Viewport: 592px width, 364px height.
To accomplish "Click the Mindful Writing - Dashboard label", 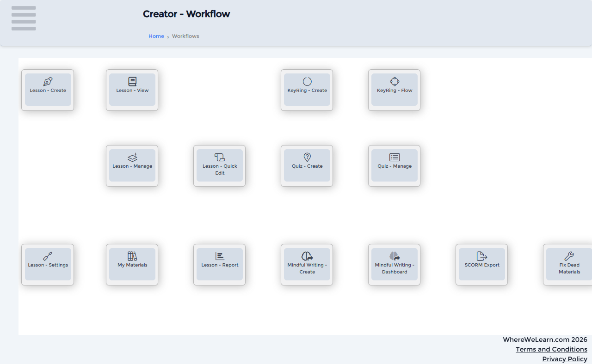I will pos(395,268).
